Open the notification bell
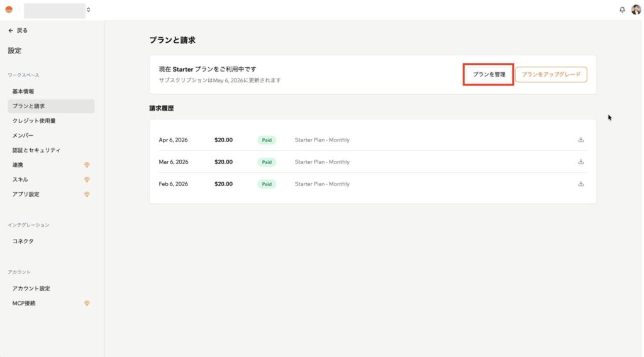The width and height of the screenshot is (644, 357). [623, 10]
